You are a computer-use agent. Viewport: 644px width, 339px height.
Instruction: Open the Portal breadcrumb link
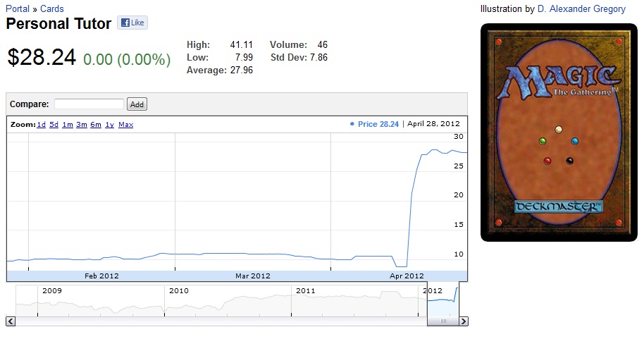[18, 9]
